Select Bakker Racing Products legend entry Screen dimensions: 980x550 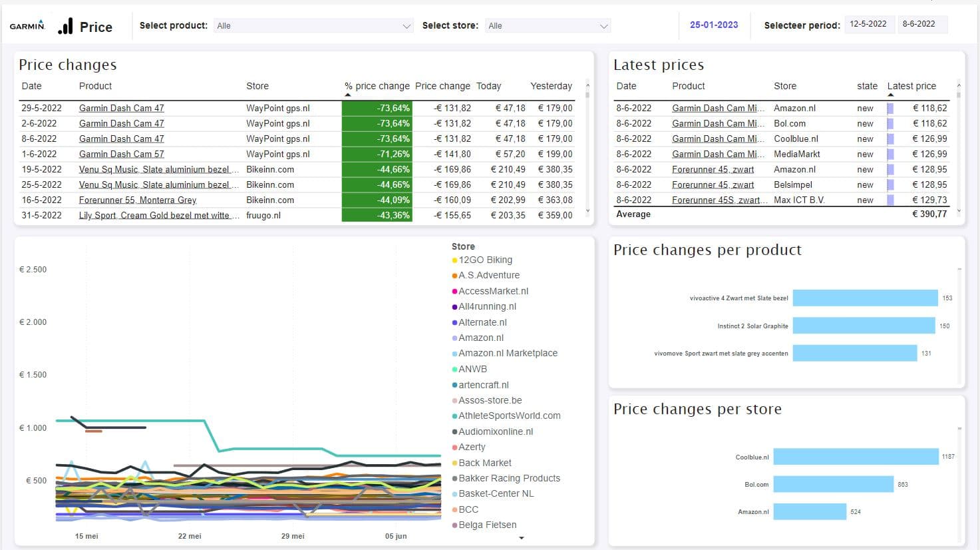(x=506, y=478)
